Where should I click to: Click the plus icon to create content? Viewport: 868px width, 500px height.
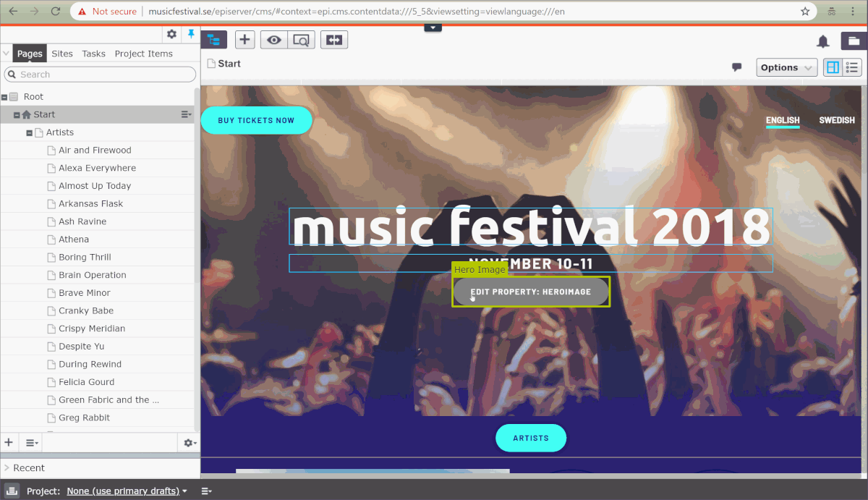(245, 41)
